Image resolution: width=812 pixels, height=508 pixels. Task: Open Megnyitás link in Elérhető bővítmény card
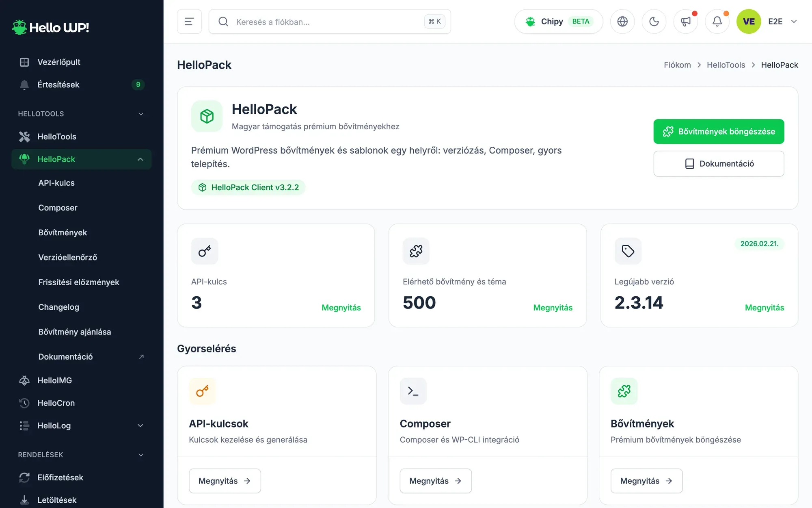(x=553, y=308)
